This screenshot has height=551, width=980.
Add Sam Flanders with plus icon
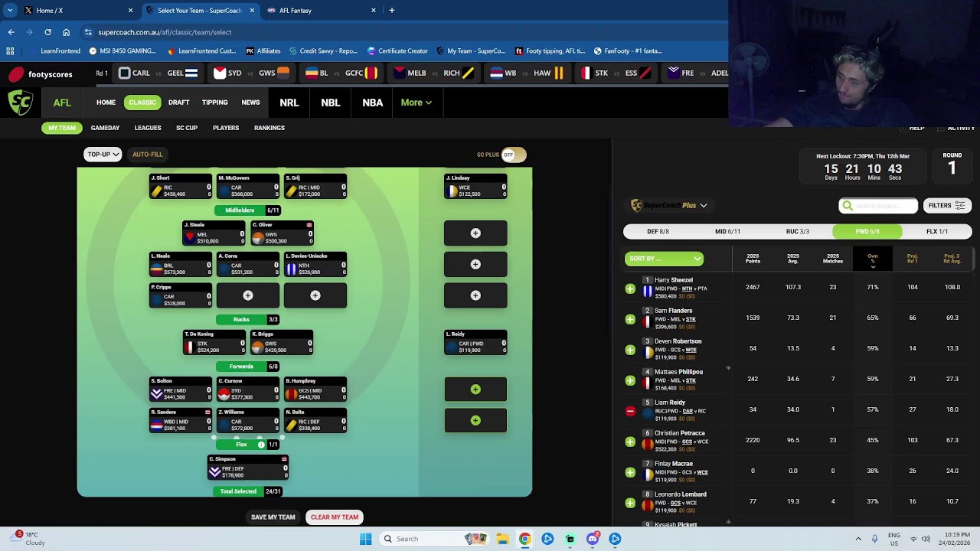[630, 319]
